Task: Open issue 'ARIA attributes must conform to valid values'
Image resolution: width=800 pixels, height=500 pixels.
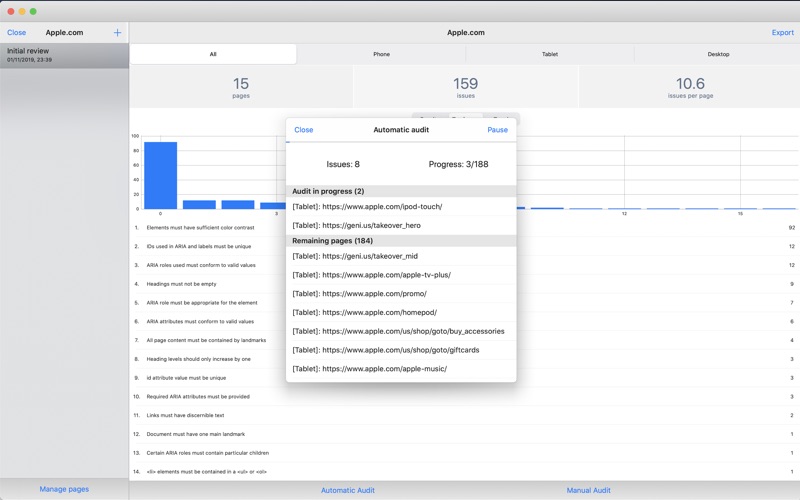Action: (x=464, y=321)
